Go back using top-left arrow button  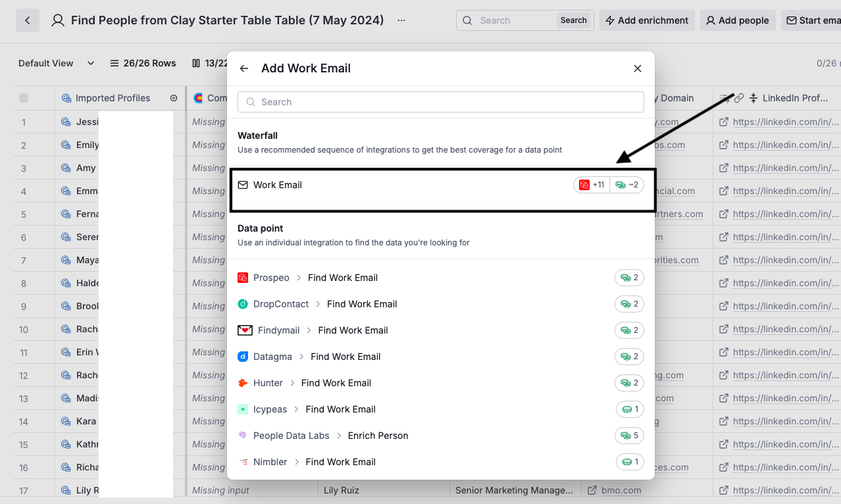(27, 20)
